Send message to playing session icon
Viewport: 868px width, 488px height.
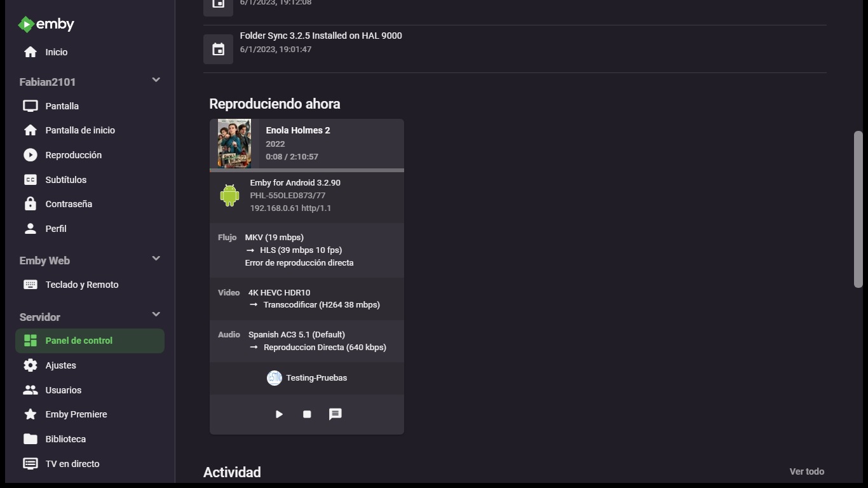[x=335, y=414]
